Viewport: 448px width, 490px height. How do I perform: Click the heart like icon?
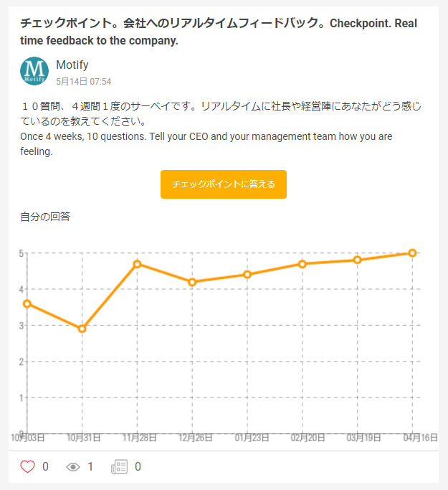pos(27,466)
